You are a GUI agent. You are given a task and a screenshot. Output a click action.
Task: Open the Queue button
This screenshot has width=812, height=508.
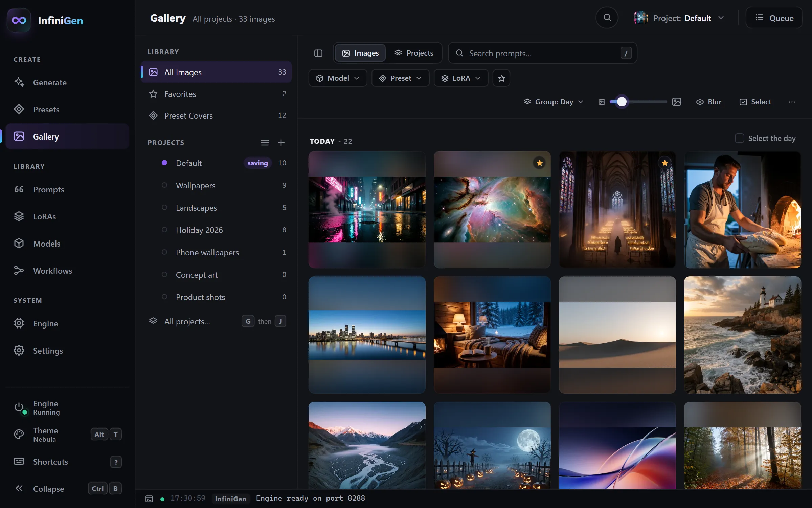click(x=774, y=18)
